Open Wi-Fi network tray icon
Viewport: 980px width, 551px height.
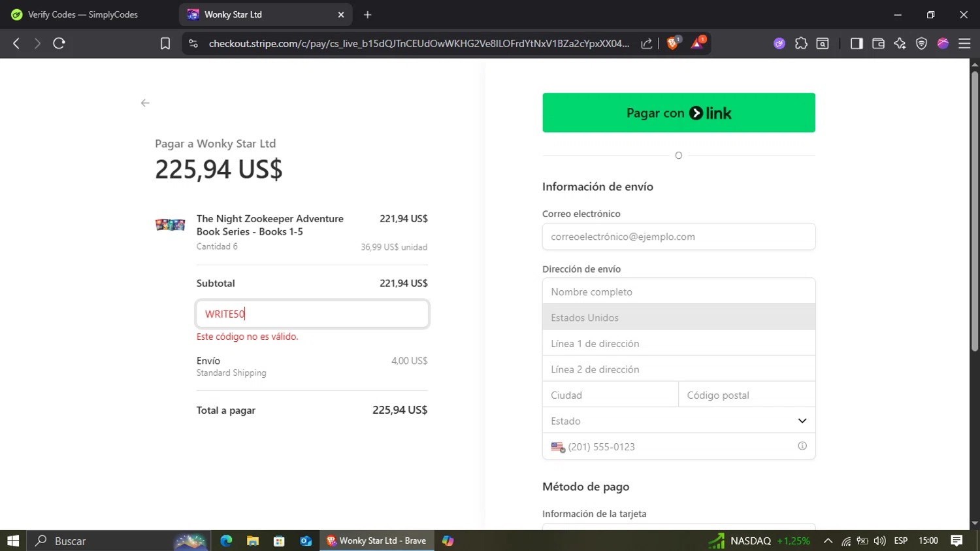(x=846, y=541)
